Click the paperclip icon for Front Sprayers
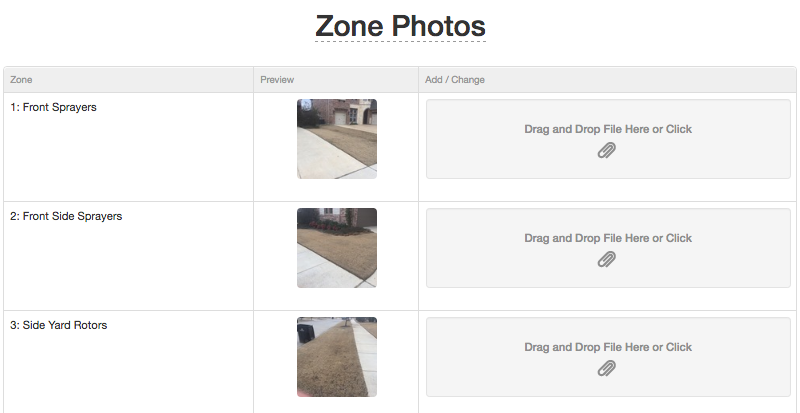Screen dimensions: 800x413 [x=607, y=150]
